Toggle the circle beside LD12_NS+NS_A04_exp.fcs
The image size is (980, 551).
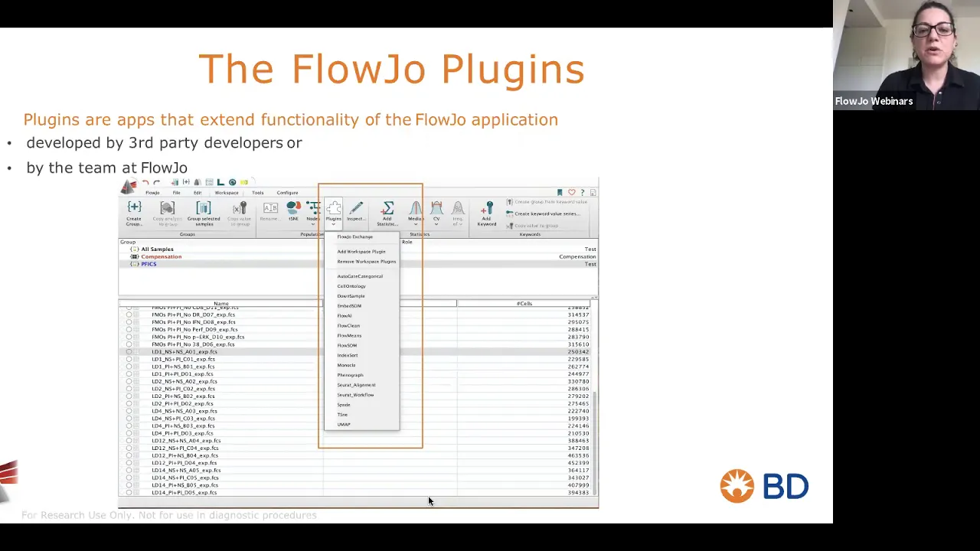click(129, 441)
